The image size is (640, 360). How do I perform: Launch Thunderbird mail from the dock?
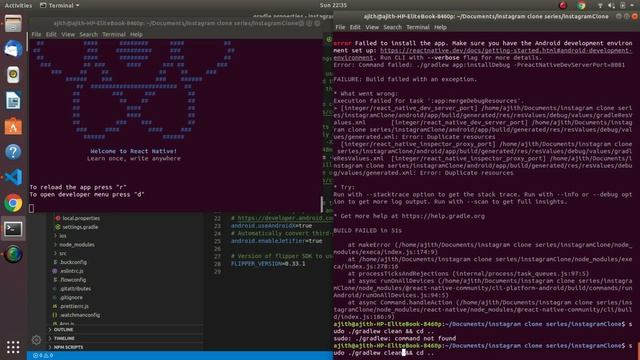(13, 49)
